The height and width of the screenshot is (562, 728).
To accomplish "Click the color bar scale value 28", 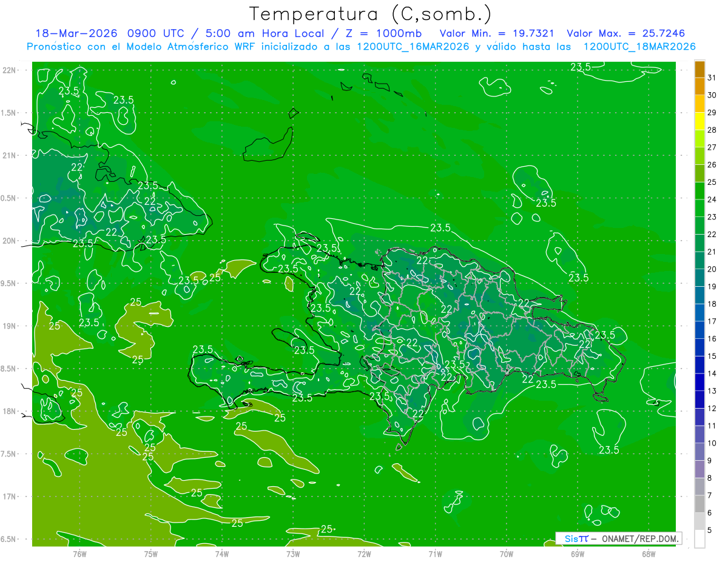I will point(712,130).
